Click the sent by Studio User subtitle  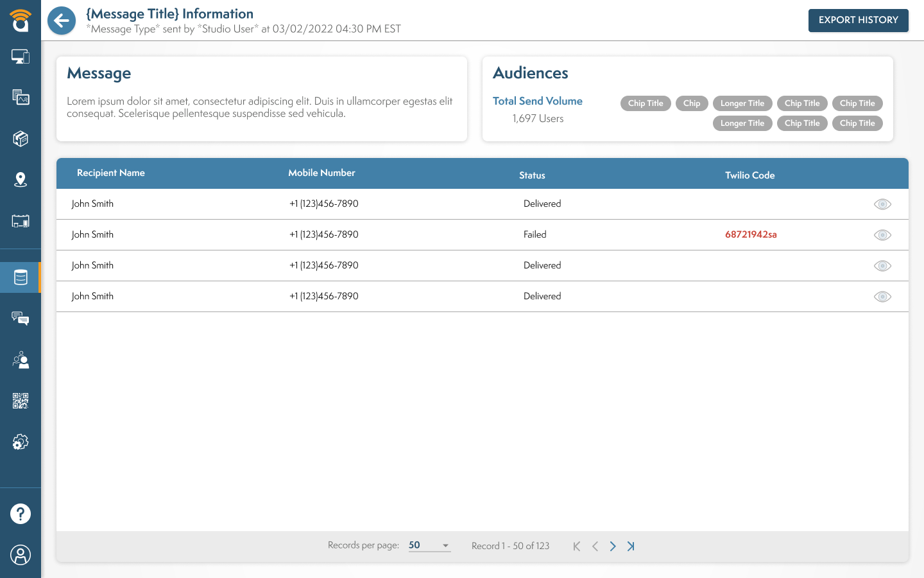pos(244,29)
